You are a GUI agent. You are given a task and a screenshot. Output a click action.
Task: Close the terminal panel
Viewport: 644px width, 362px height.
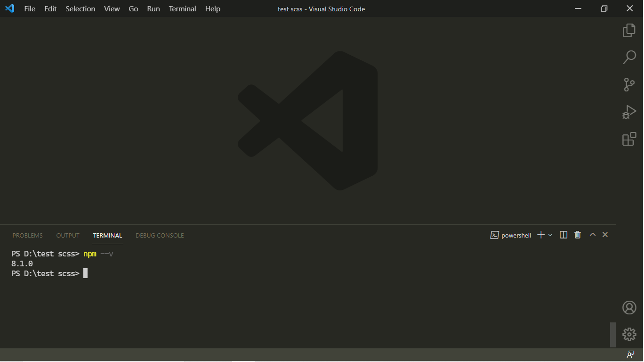(605, 235)
